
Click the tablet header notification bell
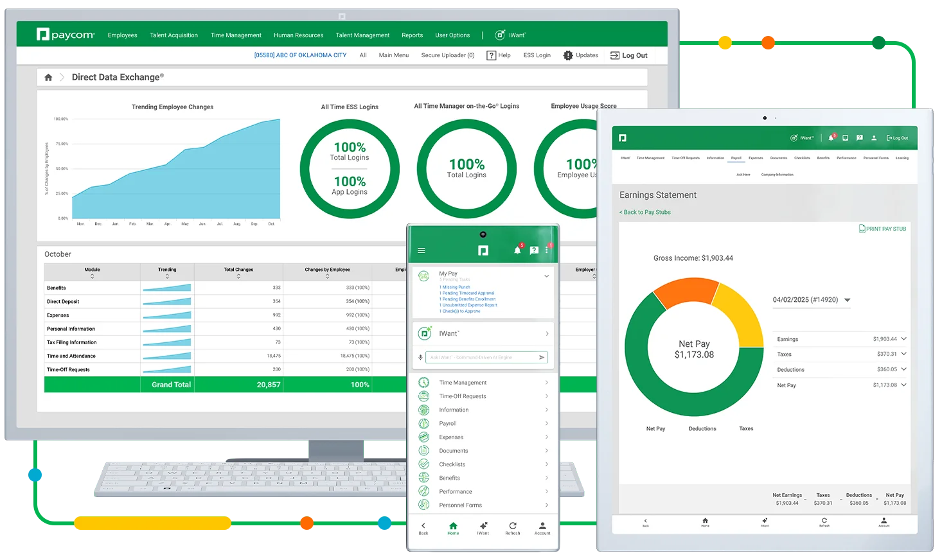pos(831,138)
